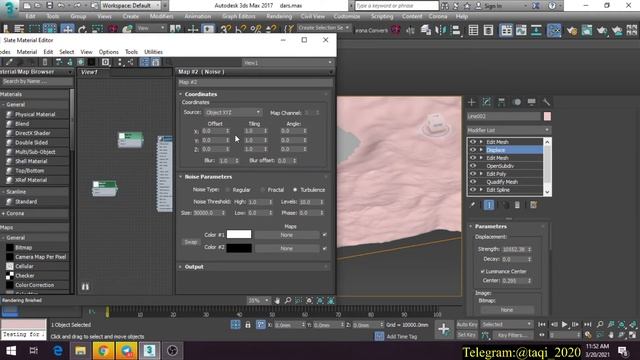Select the Regular noise type
The width and height of the screenshot is (640, 360).
tap(228, 190)
